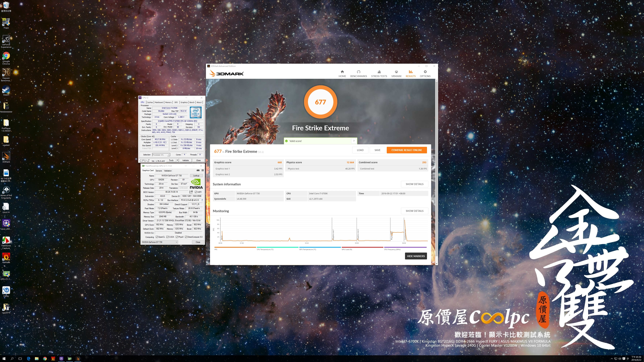This screenshot has height=362, width=644.
Task: Open FastStone Capture desktop icon
Action: [x=6, y=243]
